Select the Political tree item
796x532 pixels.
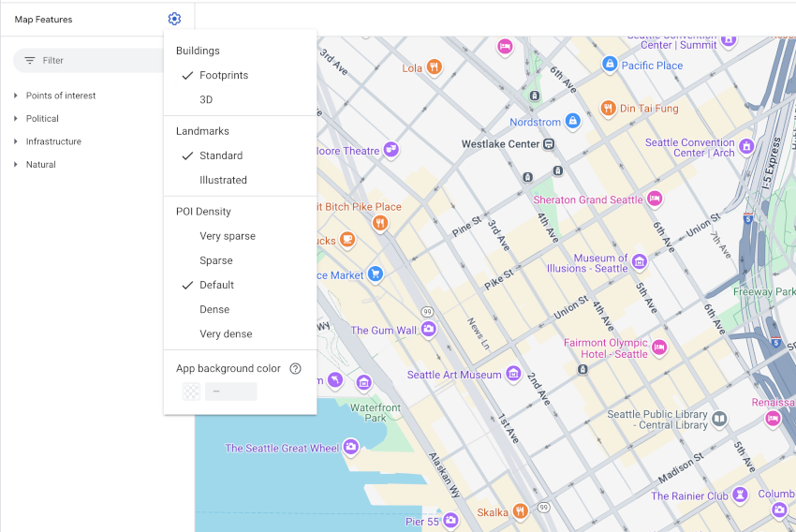[x=42, y=118]
